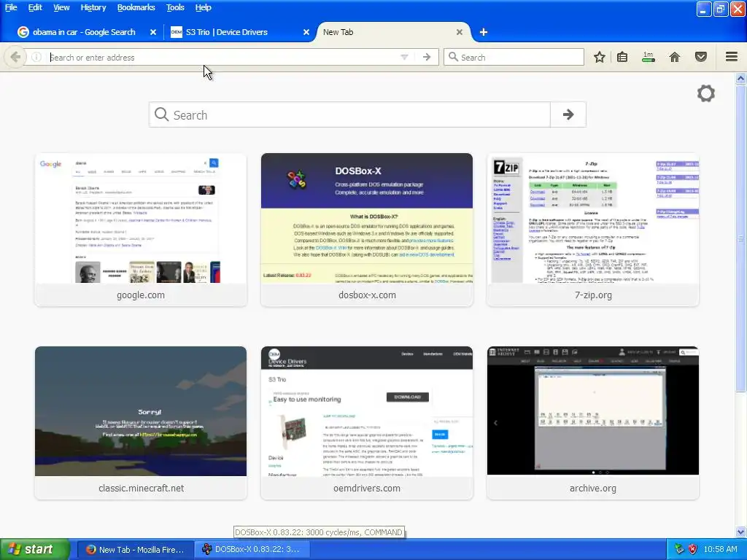Click the scrollbar down arrow
Screen dimensions: 747x560
[x=741, y=532]
